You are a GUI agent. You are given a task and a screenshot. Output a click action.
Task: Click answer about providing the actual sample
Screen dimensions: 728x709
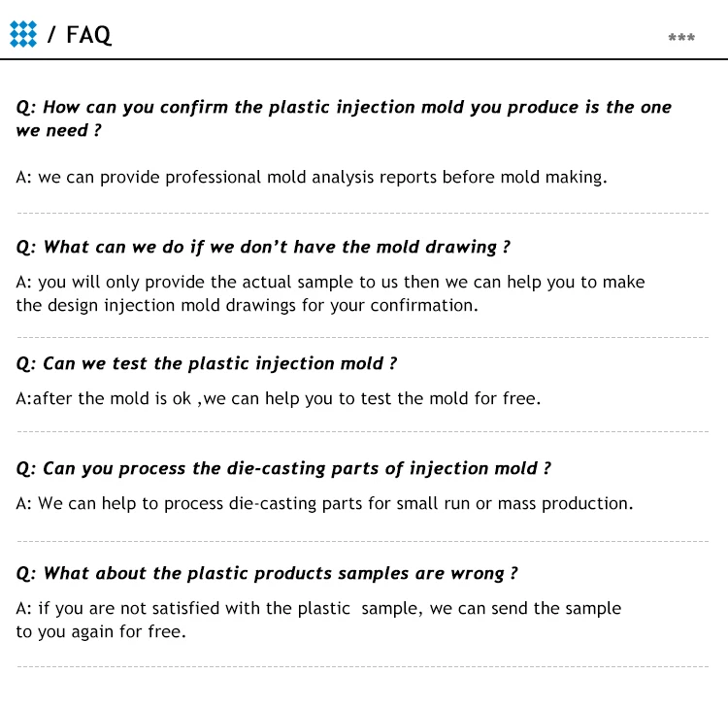(x=330, y=293)
